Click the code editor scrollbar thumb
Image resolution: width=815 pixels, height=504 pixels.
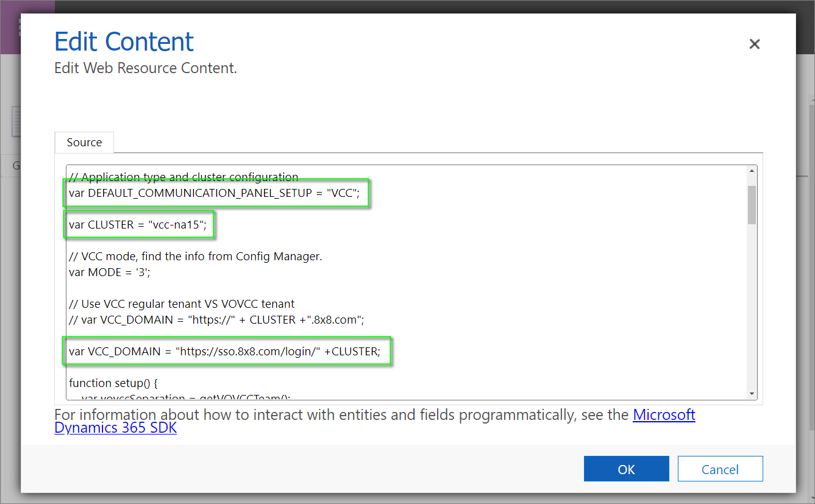point(752,204)
